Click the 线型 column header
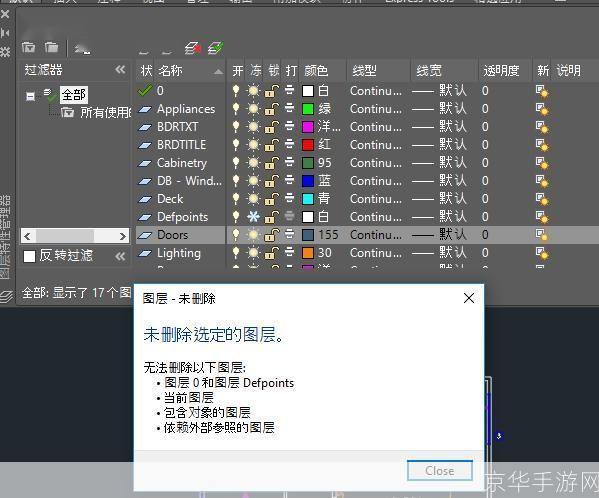 point(379,70)
